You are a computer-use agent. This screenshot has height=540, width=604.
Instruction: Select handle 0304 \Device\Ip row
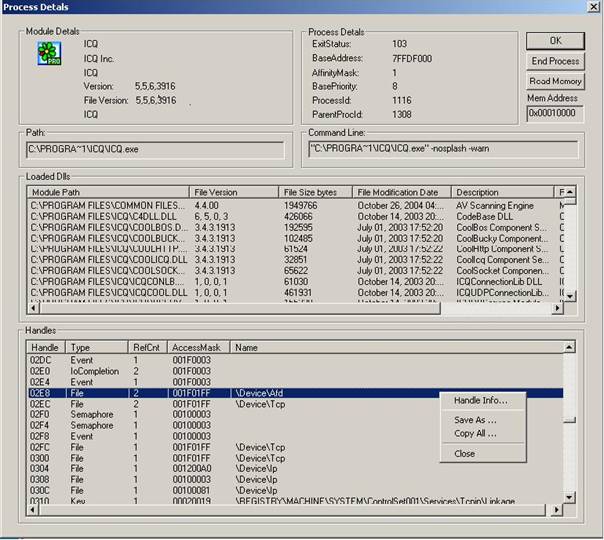tap(295, 469)
